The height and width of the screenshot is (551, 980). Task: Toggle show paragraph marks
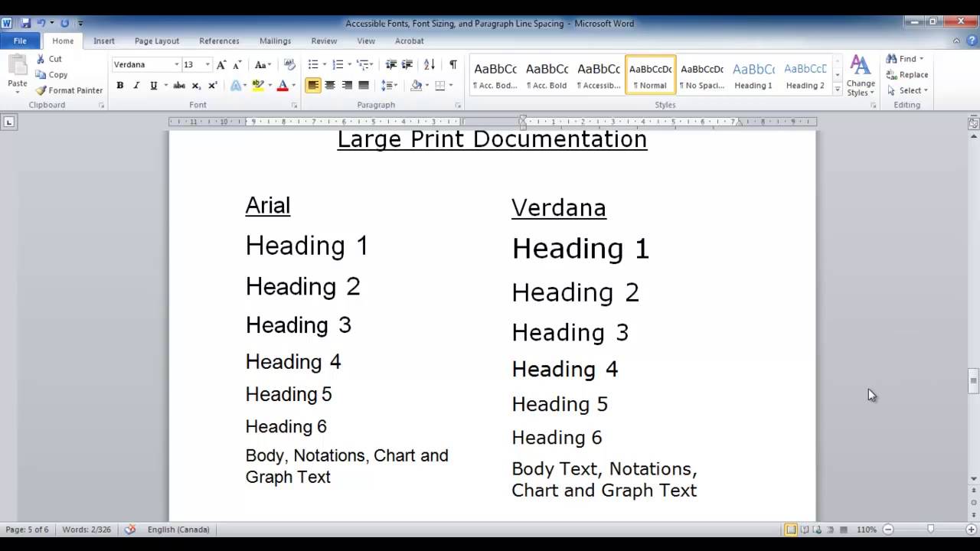pos(453,65)
